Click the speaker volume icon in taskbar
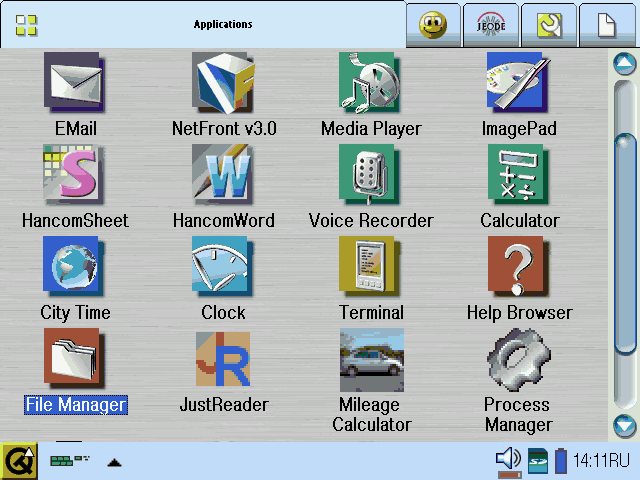 pyautogui.click(x=508, y=459)
